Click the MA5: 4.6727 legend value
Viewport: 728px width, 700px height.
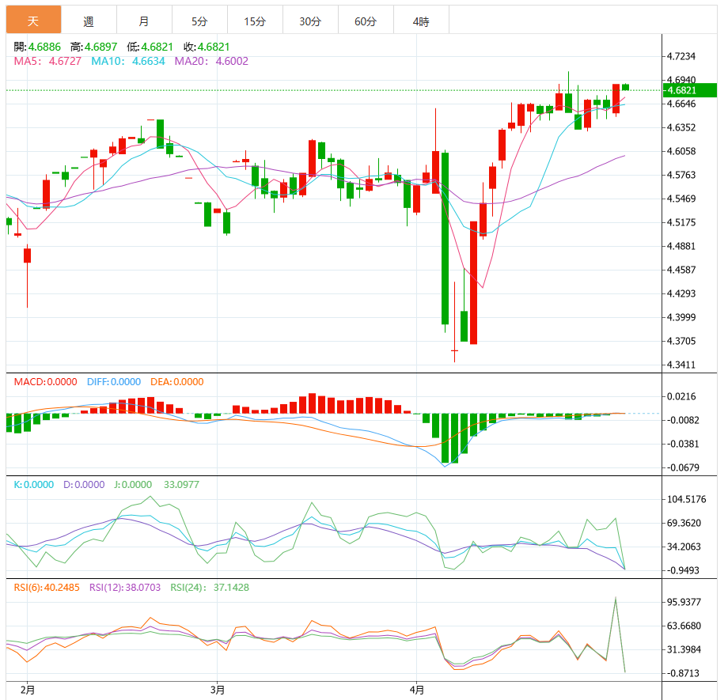(x=47, y=61)
